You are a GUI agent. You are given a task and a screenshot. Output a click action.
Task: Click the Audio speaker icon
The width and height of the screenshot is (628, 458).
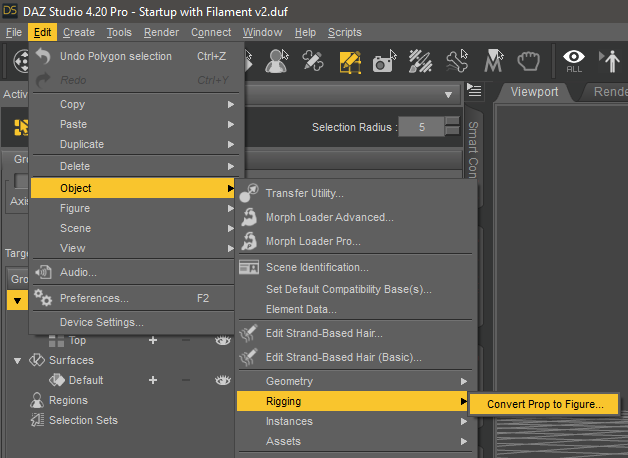[x=43, y=272]
